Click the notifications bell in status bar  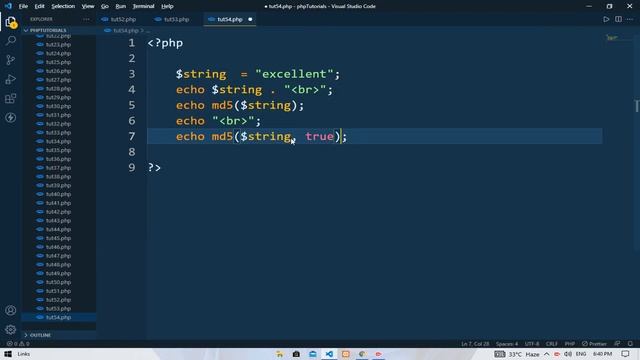coord(631,344)
